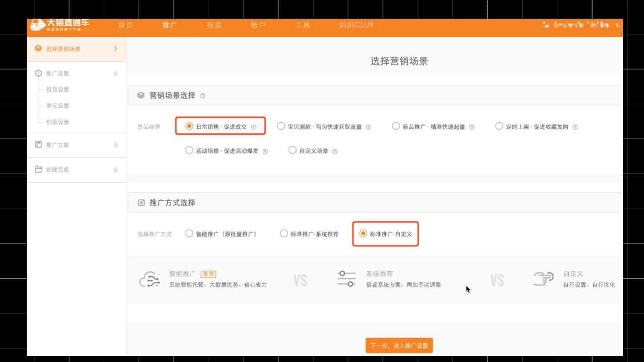This screenshot has width=644, height=362.
Task: Click the 天猫直通车 logo
Action: click(60, 24)
